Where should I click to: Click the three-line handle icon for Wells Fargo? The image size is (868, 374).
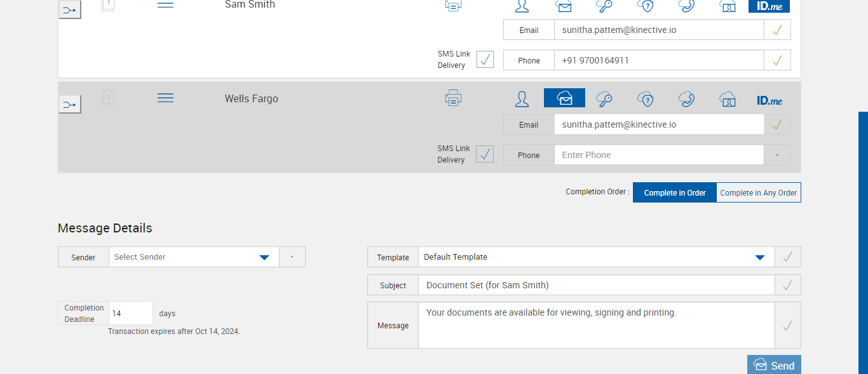165,98
